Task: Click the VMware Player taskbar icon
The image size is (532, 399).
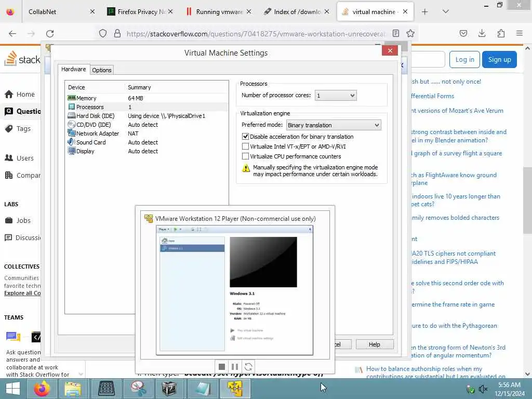Action: tap(235, 389)
